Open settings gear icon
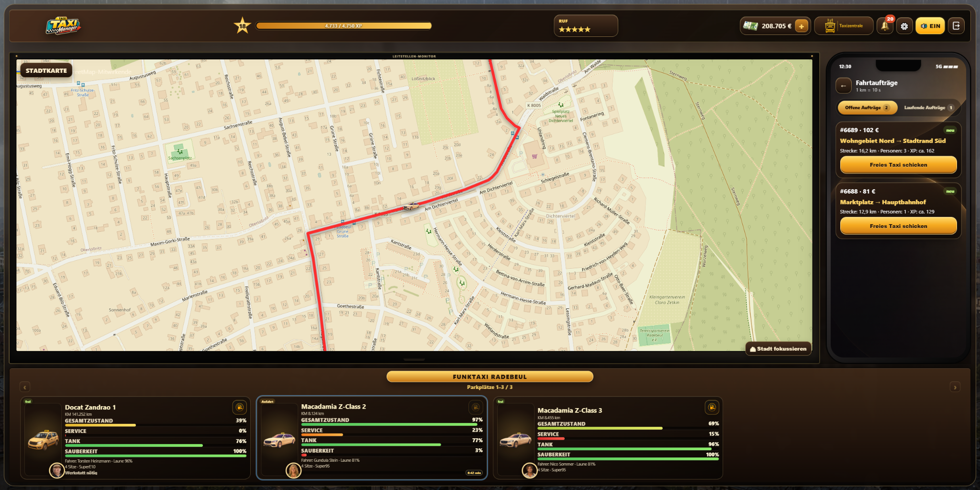980x490 pixels. pos(904,26)
